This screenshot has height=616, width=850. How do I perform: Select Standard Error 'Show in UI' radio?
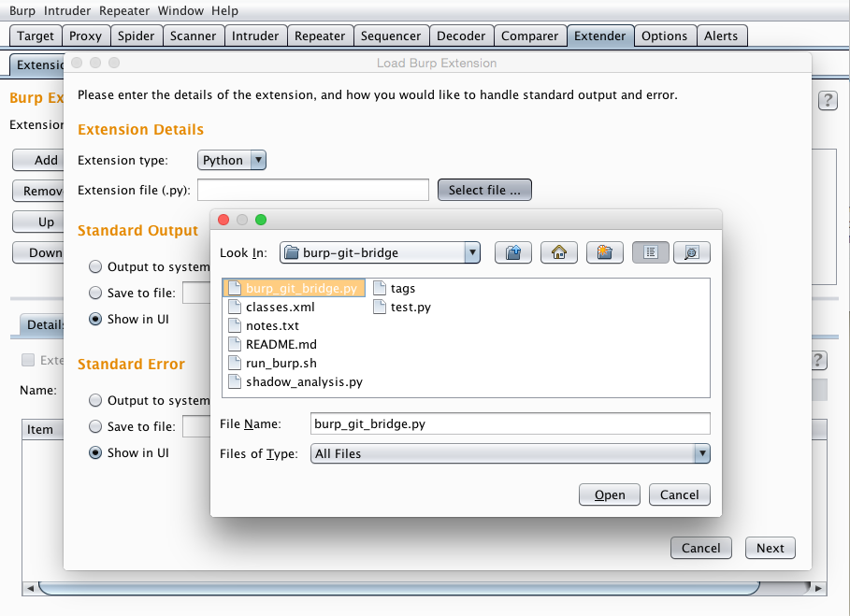95,453
